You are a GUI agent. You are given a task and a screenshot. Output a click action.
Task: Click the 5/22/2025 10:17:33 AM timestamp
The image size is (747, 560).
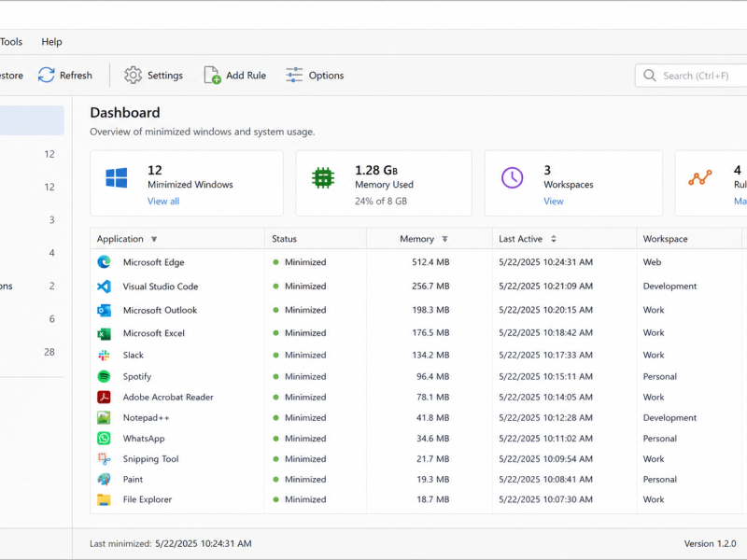coord(546,356)
